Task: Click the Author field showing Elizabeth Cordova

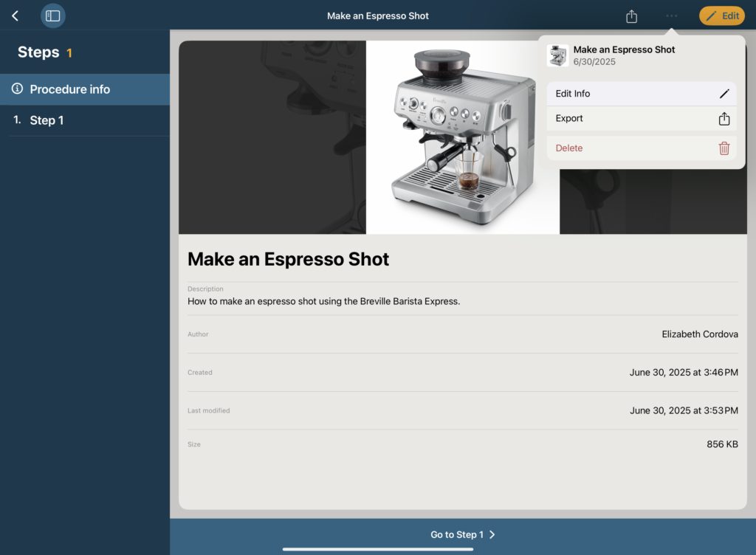Action: (461, 334)
